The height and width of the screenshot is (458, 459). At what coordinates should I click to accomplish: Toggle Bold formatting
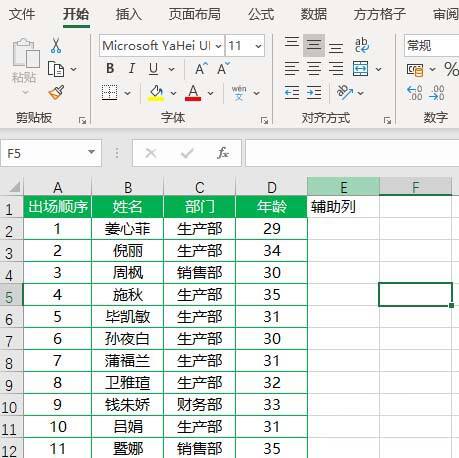(110, 69)
